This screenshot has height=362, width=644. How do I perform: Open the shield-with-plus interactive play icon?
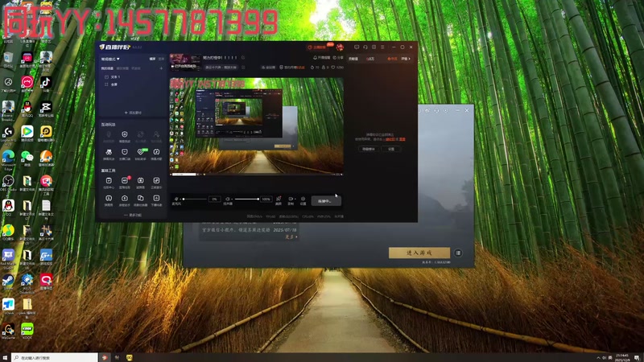125,136
